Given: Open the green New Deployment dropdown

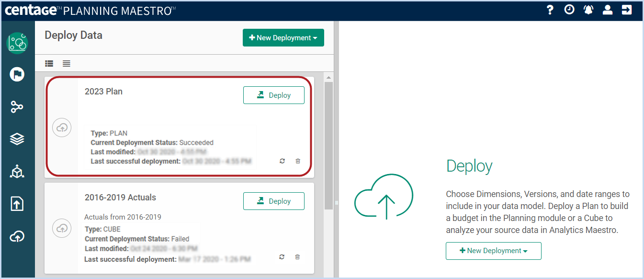Looking at the screenshot, I should pos(283,38).
